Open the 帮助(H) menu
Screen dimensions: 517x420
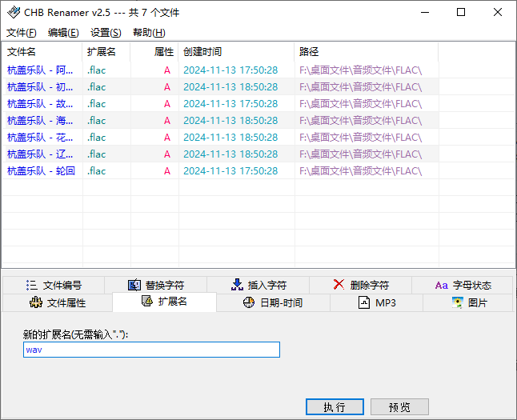[x=149, y=33]
